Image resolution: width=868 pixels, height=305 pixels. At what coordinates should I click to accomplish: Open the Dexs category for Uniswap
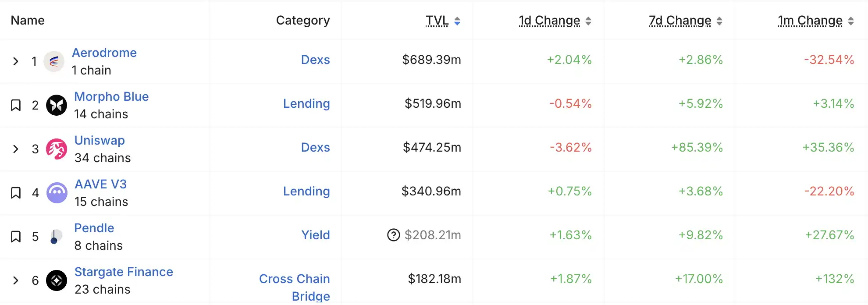315,148
